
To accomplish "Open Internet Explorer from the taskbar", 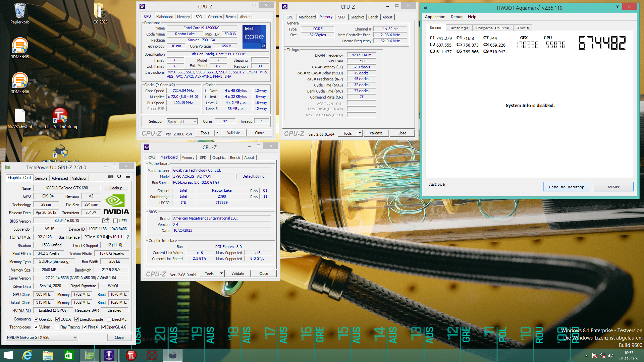I will tap(27, 355).
